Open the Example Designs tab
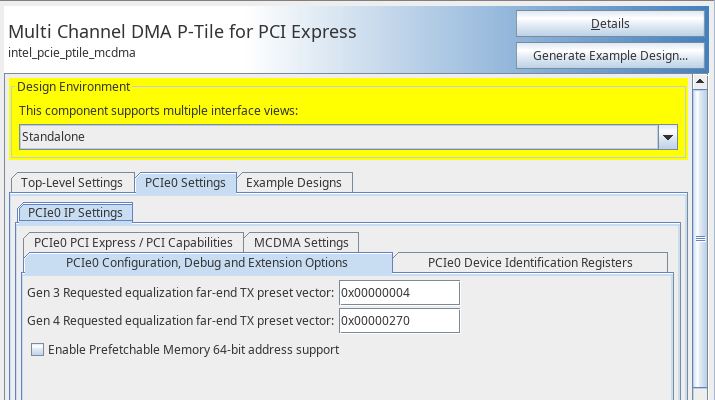The width and height of the screenshot is (715, 400). click(x=293, y=183)
